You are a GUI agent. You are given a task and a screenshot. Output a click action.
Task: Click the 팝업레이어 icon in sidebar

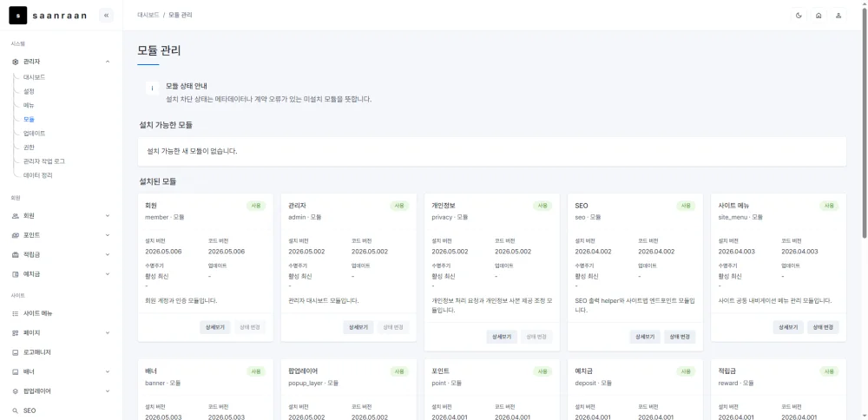16,391
